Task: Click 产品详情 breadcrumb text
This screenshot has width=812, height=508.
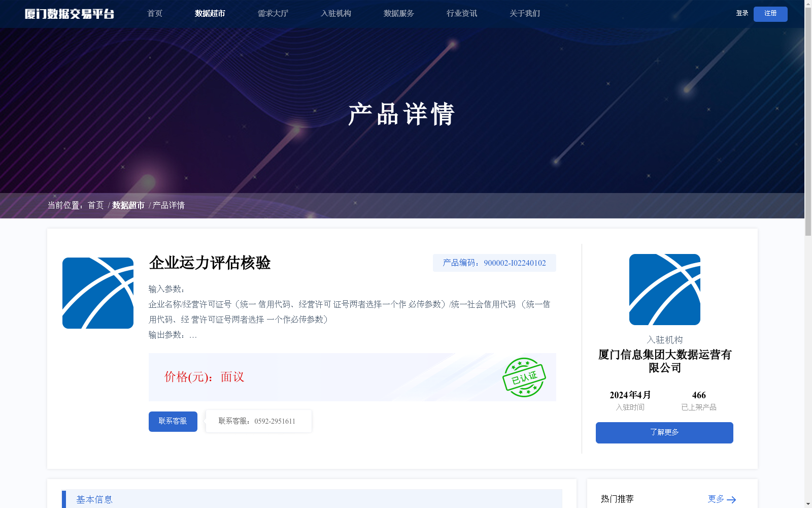Action: (168, 205)
